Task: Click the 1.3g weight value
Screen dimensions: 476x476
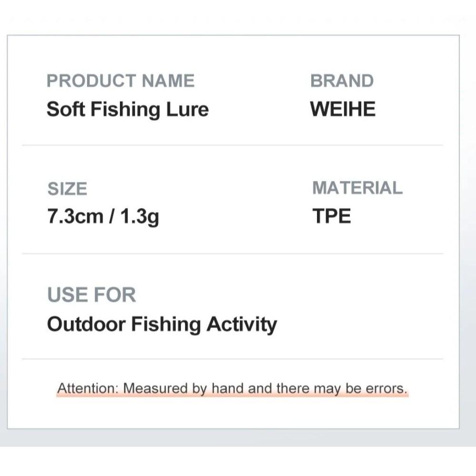Action: 139,217
